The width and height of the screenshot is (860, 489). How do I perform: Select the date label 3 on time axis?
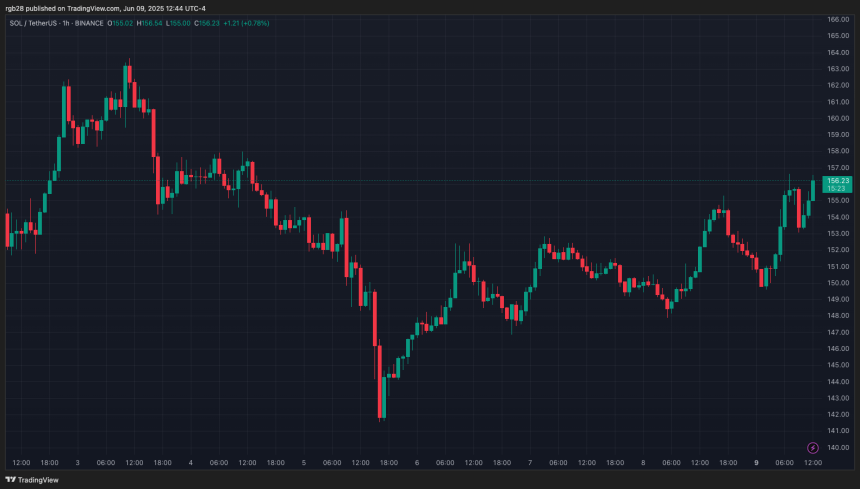(77, 463)
